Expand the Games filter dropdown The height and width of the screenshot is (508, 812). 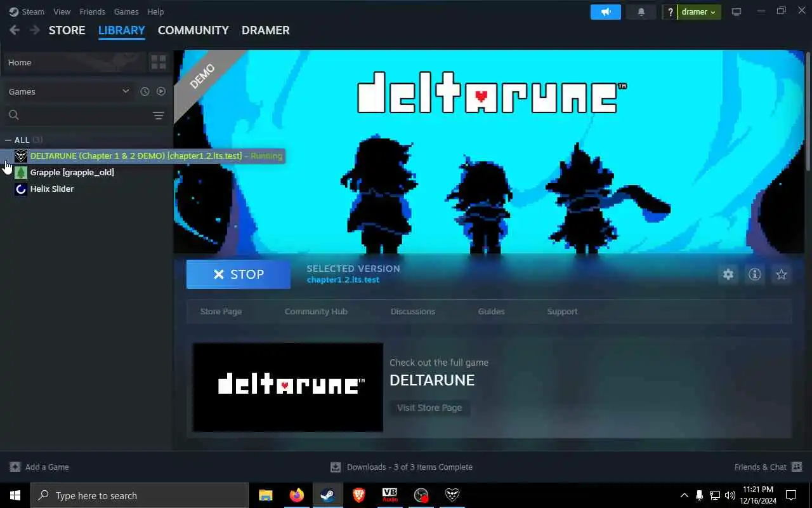tap(69, 91)
